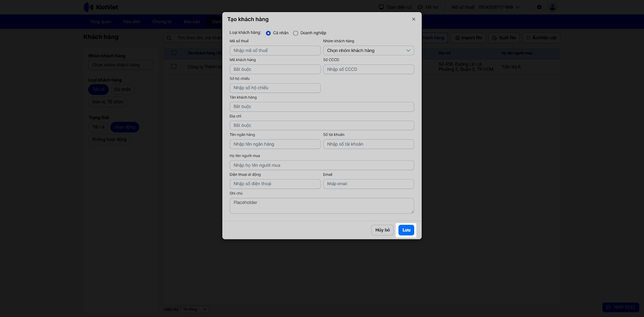644x317 pixels.
Task: Click the Địa chỉ input field
Action: [322, 126]
